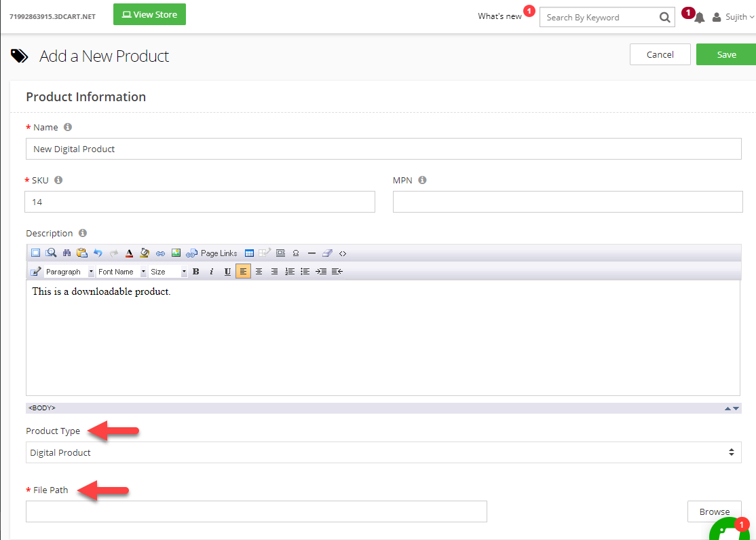
Task: Right align the description text
Action: point(274,272)
